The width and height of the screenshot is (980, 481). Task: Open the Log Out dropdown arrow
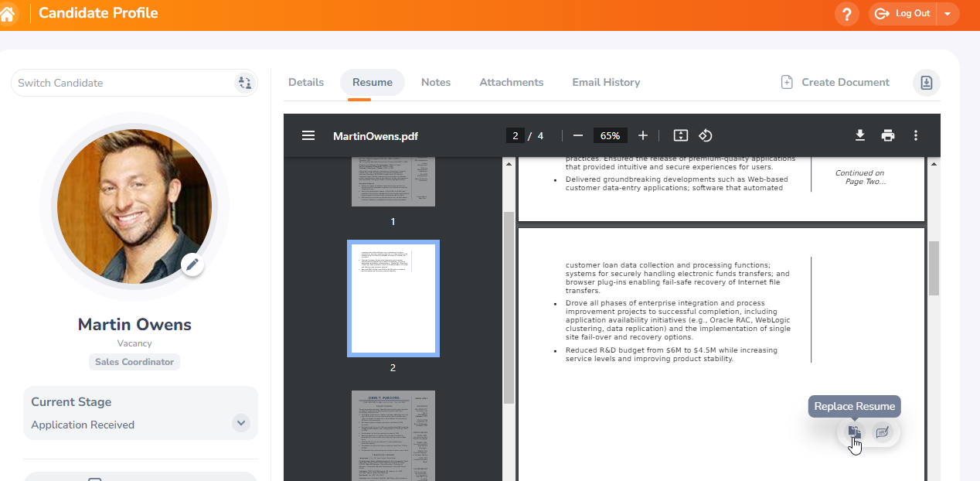click(x=948, y=13)
